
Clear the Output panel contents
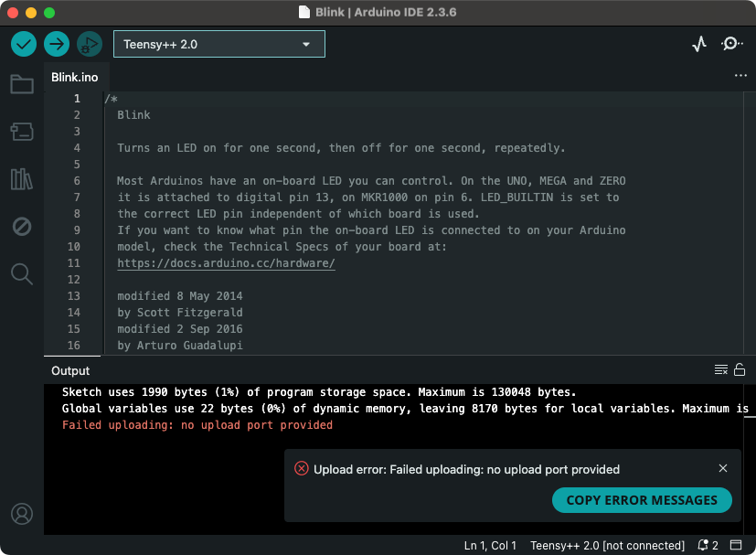[x=721, y=370]
